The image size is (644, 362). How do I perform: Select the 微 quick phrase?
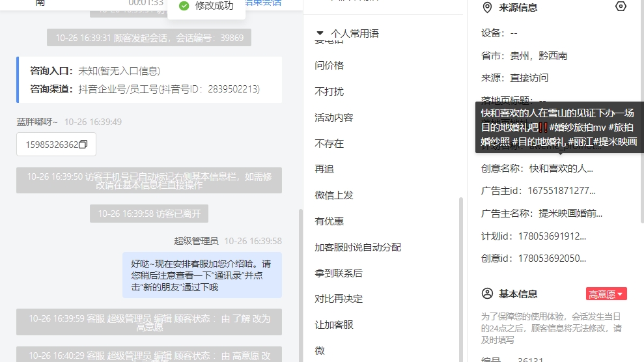[320, 350]
